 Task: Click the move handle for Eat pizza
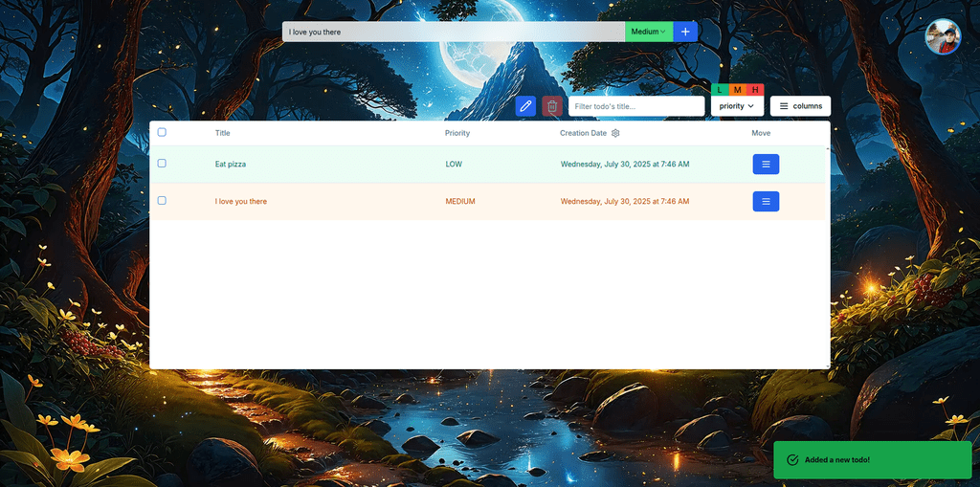click(x=766, y=165)
